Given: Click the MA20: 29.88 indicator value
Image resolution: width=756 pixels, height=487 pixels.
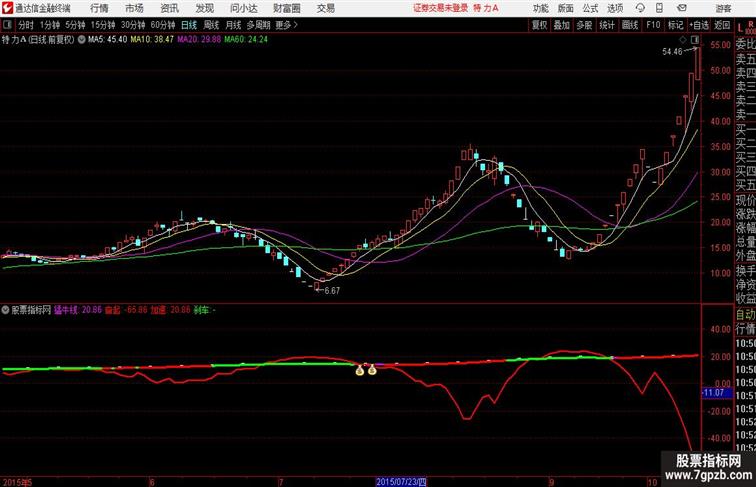Looking at the screenshot, I should [199, 40].
